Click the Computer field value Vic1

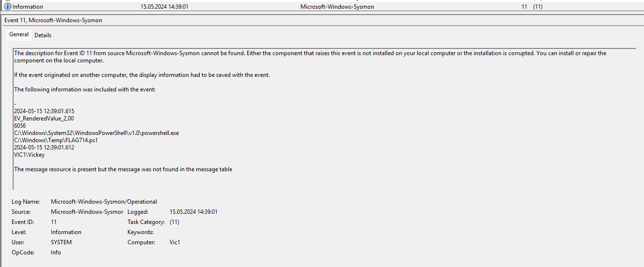175,242
